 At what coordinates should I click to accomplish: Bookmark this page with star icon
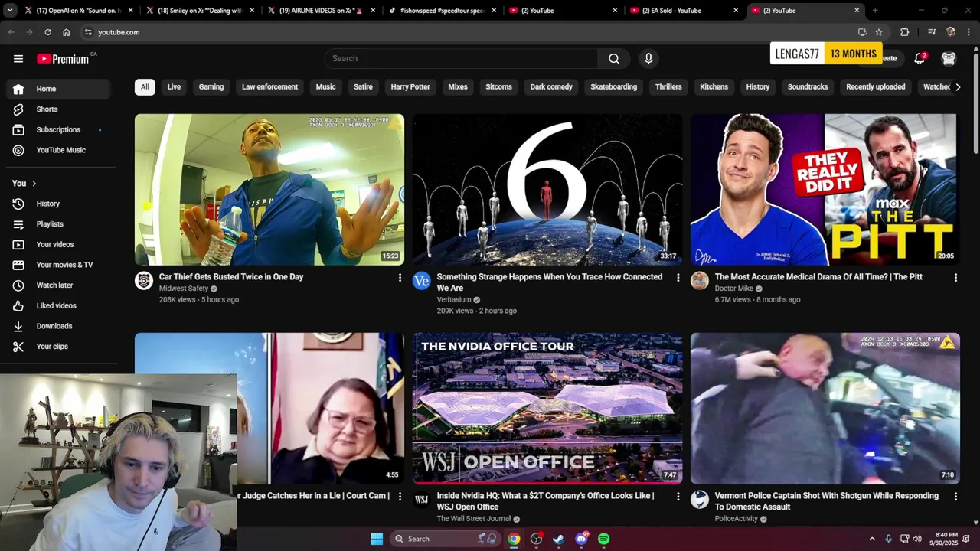[879, 32]
